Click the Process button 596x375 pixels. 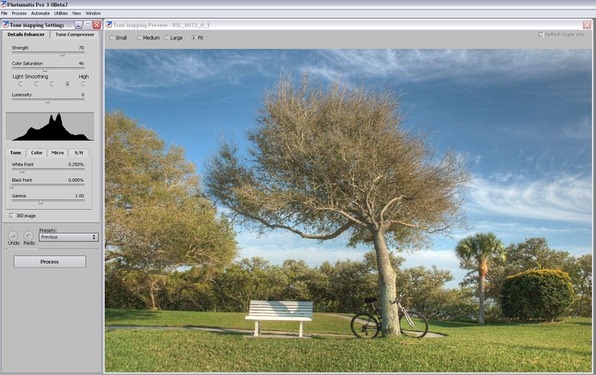pos(50,262)
